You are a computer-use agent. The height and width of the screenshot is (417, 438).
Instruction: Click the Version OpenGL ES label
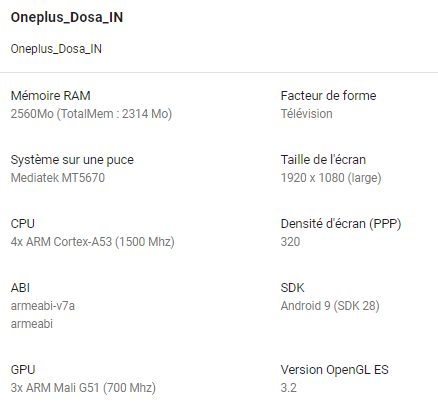pyautogui.click(x=334, y=370)
